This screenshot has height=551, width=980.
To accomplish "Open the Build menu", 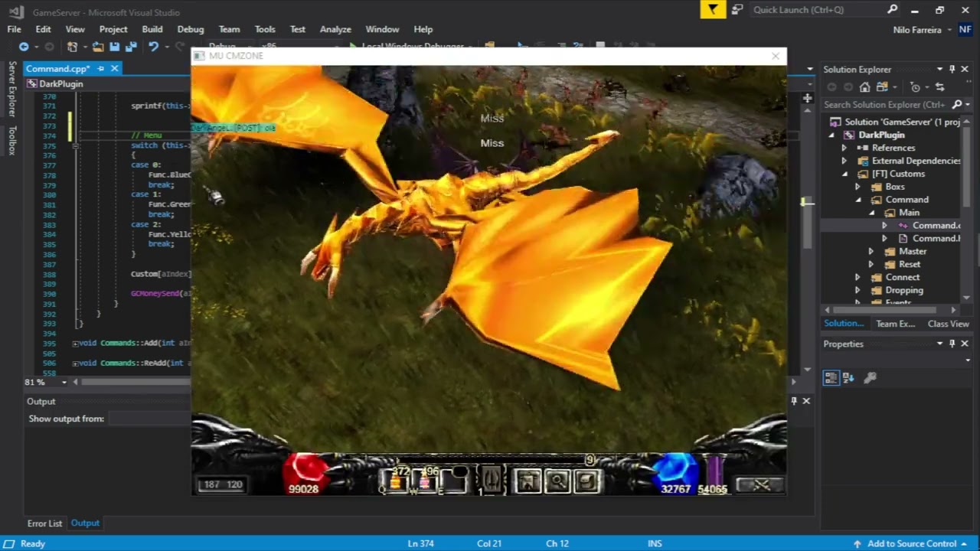I will coord(152,29).
